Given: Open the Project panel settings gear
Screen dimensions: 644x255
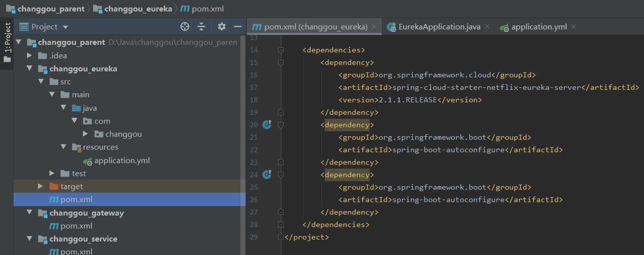Looking at the screenshot, I should (222, 26).
